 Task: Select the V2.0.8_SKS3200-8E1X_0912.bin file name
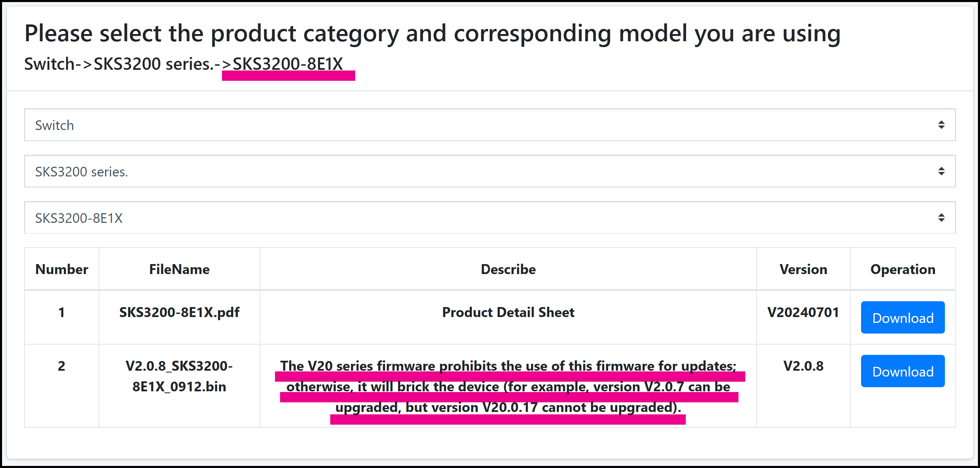(x=179, y=376)
